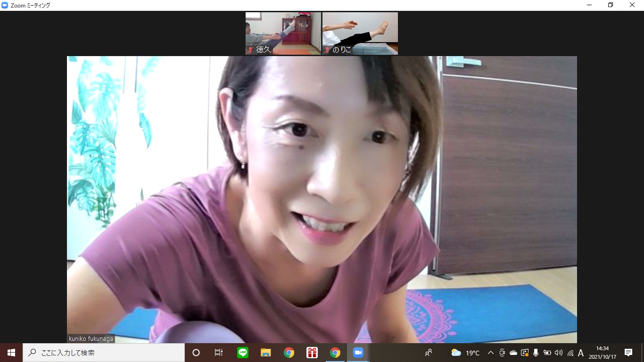Click the Meet Now camera tray icon
644x362 pixels.
coord(502,353)
